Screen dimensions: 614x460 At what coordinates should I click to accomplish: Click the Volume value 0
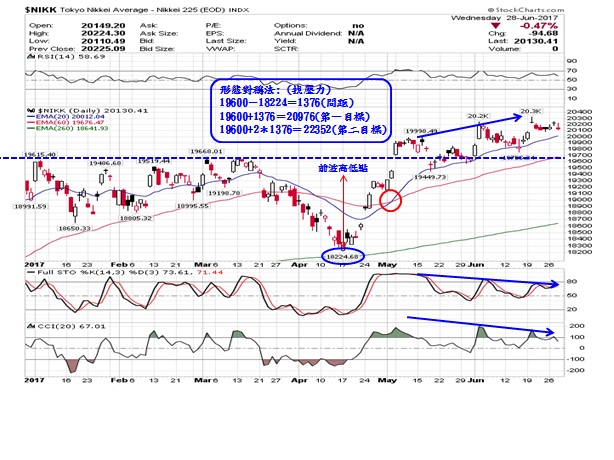[x=555, y=49]
